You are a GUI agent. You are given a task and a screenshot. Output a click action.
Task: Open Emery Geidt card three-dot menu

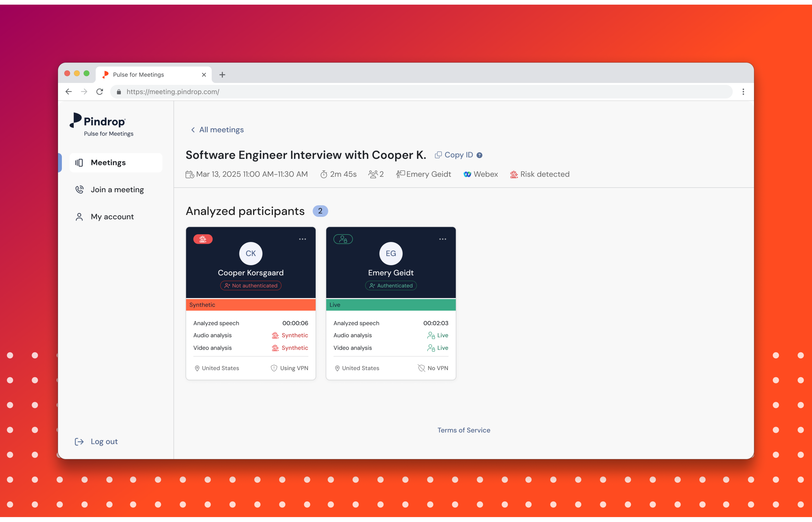pyautogui.click(x=442, y=239)
